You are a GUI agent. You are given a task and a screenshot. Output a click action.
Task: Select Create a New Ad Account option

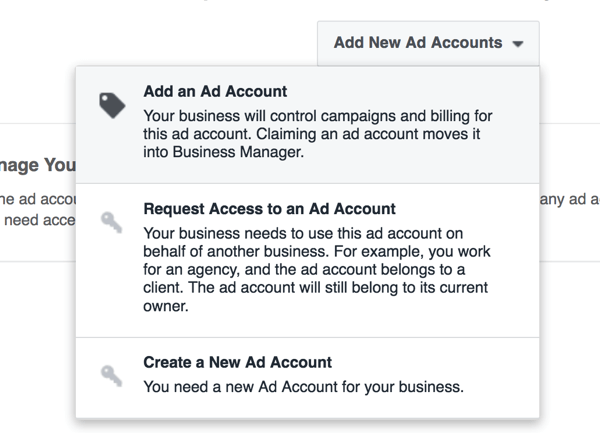(308, 378)
